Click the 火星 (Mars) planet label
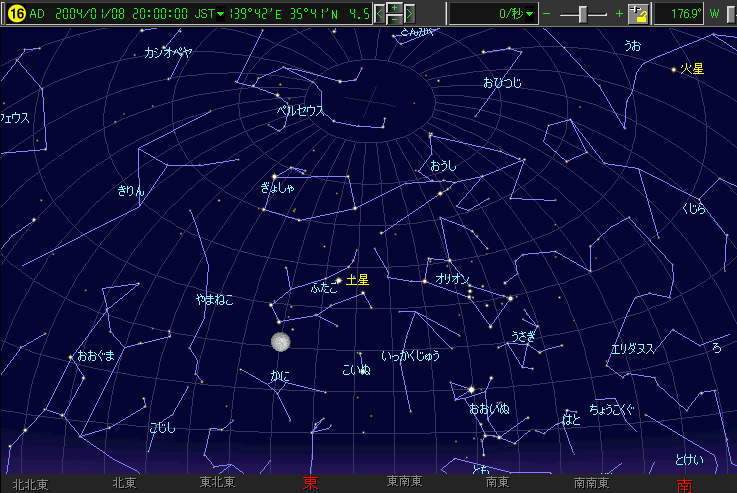The image size is (737, 493). coord(692,69)
